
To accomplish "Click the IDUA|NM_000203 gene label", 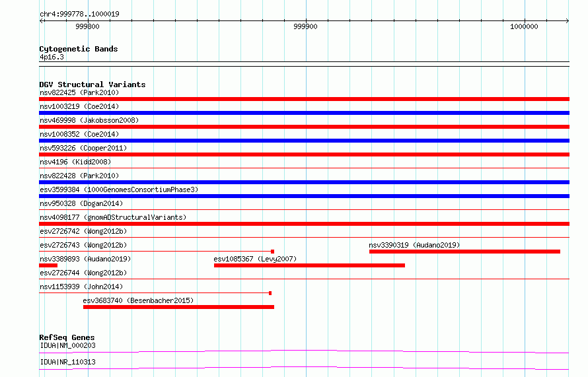I will coord(67,345).
